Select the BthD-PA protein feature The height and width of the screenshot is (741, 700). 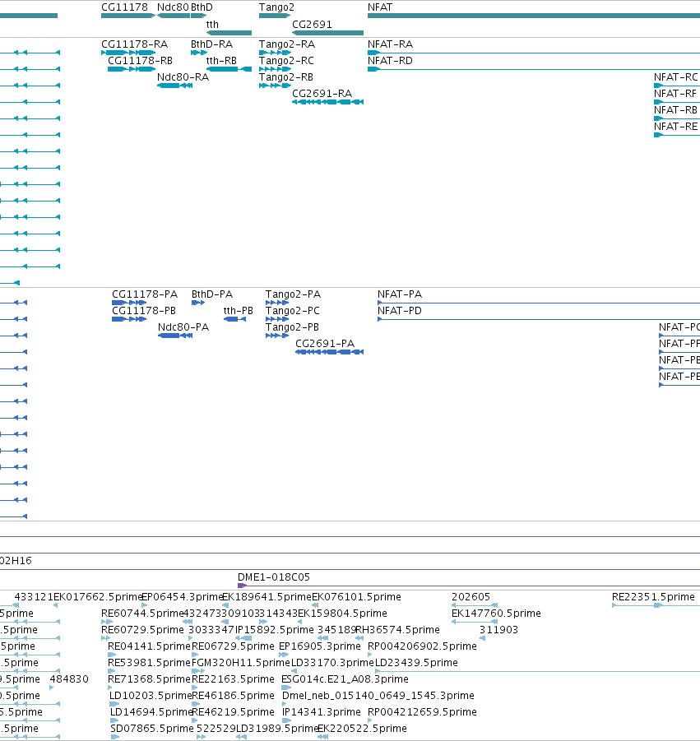tap(198, 303)
